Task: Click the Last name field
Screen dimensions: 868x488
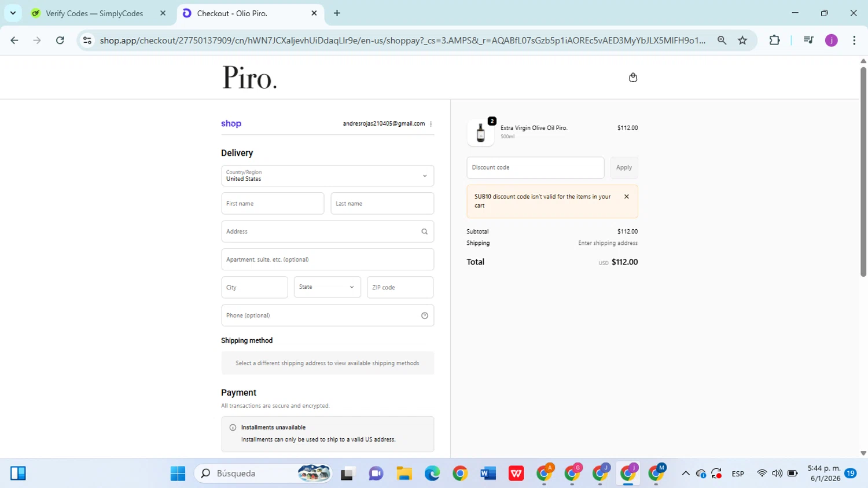Action: click(x=382, y=203)
